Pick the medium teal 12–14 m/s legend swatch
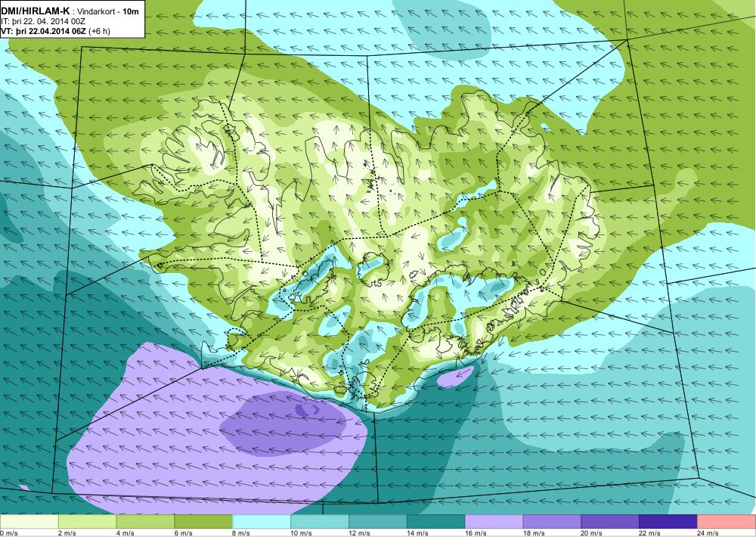The image size is (756, 537). 377,522
